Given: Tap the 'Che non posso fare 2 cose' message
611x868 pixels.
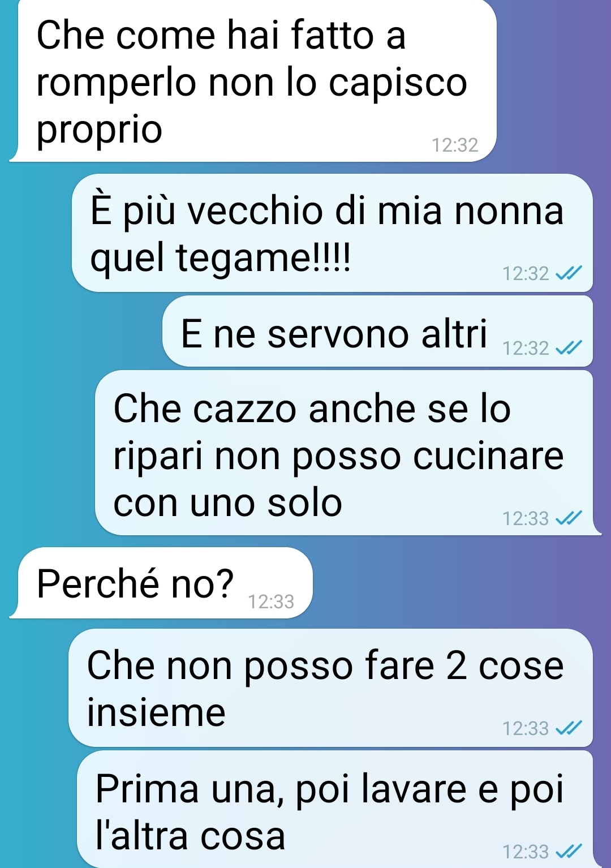Looking at the screenshot, I should coord(330,688).
